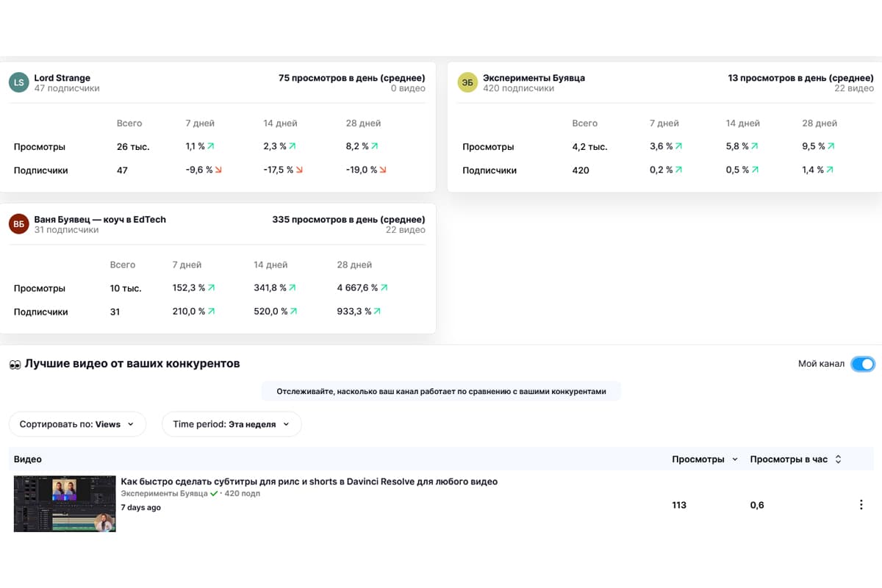Expand the Сортировать по: Views dropdown
882x588 pixels.
tap(77, 424)
